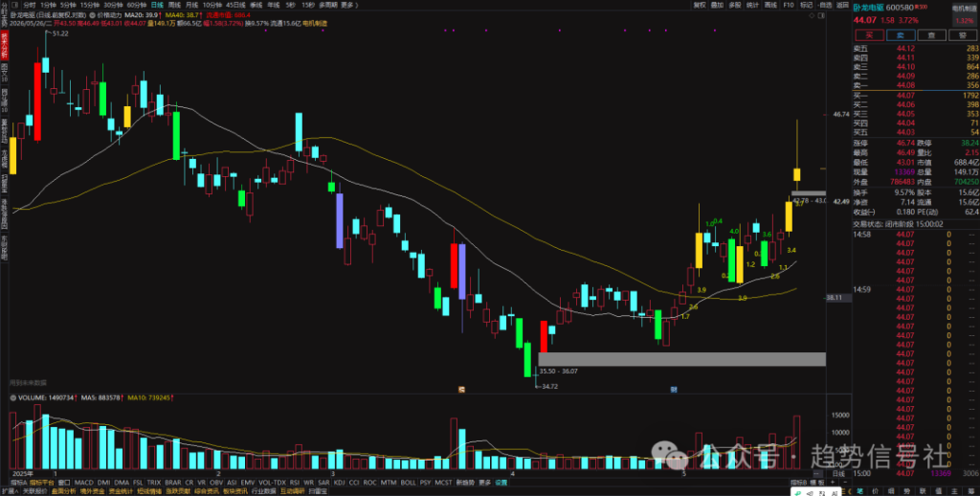980x496 pixels.
Task: Click the 34.72 low price label
Action: (x=548, y=387)
